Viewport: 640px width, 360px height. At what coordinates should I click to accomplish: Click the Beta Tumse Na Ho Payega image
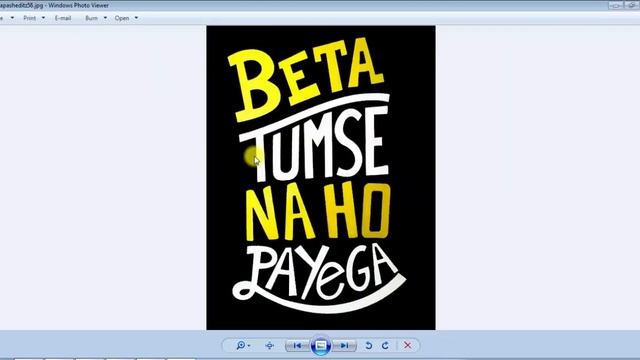pyautogui.click(x=321, y=178)
